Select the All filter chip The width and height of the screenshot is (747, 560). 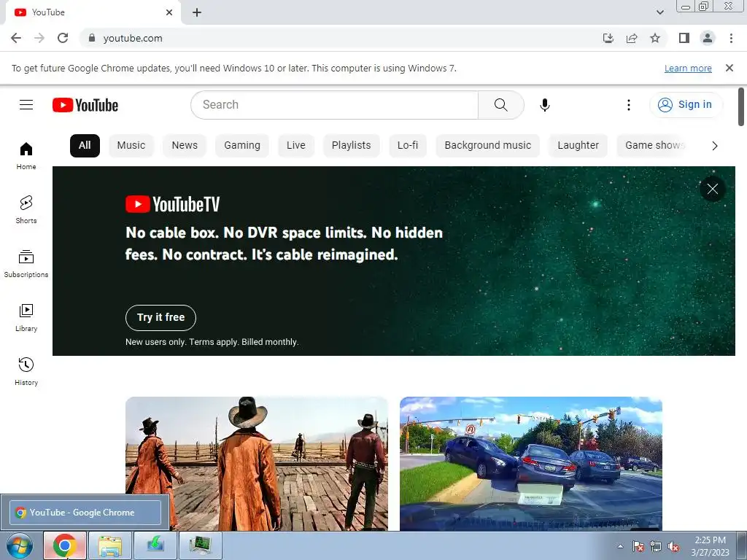[85, 145]
